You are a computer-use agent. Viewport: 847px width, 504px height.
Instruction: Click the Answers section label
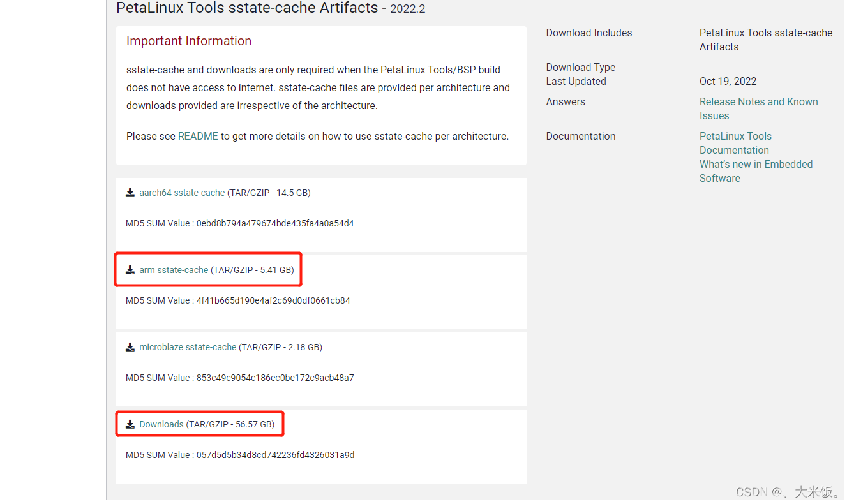click(x=566, y=101)
